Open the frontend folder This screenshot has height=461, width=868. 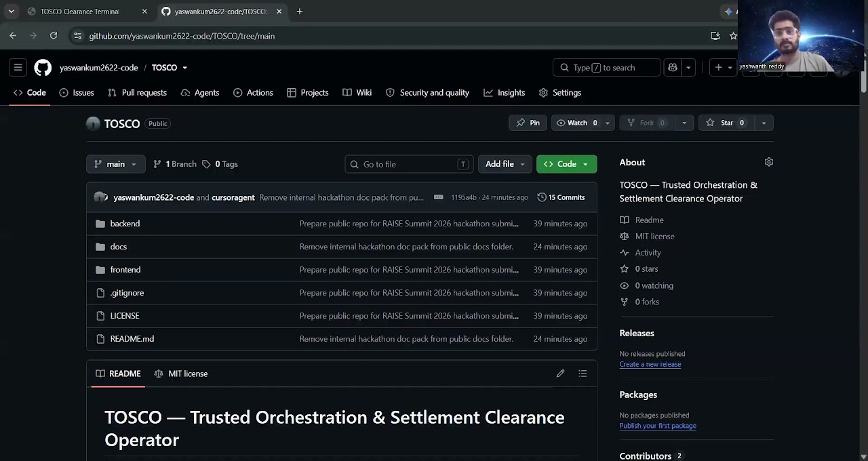[125, 270]
